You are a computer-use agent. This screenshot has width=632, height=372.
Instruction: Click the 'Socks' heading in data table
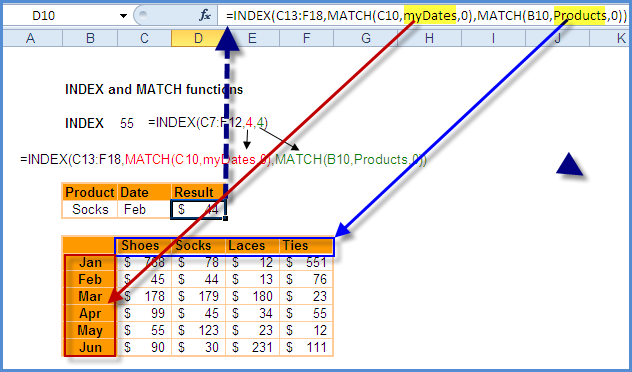pos(198,245)
